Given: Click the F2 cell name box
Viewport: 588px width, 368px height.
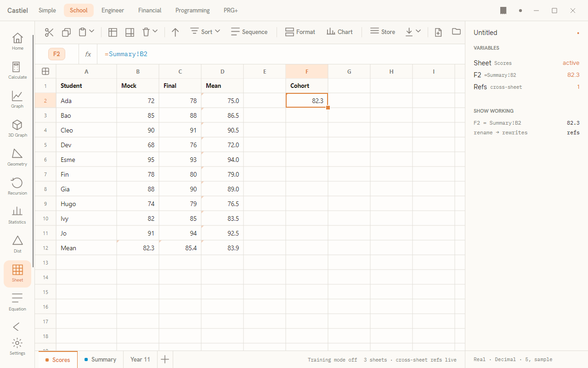Looking at the screenshot, I should (x=57, y=54).
